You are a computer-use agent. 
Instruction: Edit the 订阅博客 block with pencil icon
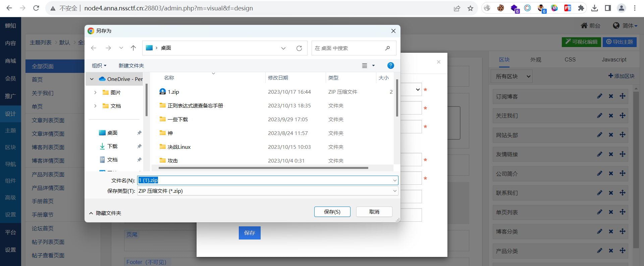[599, 96]
